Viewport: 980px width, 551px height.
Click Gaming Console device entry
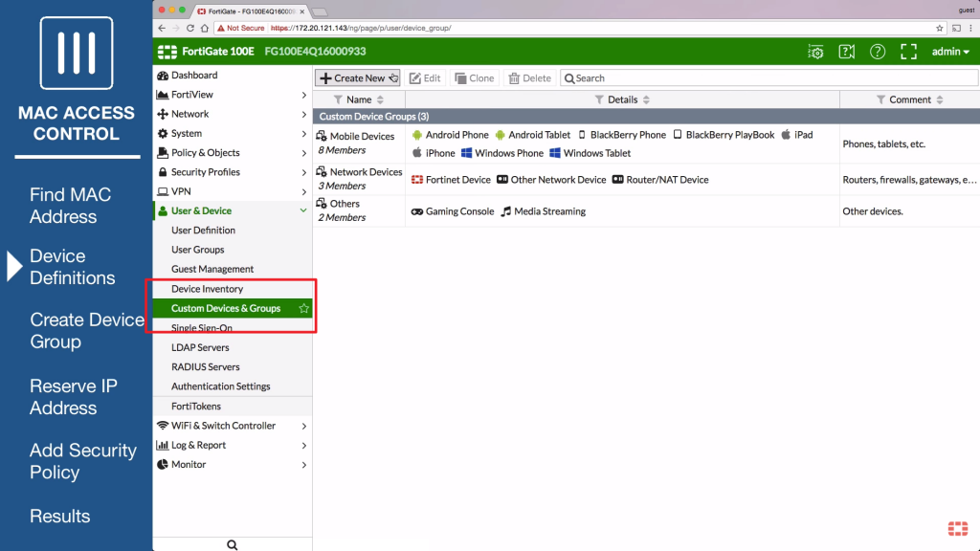(x=453, y=211)
